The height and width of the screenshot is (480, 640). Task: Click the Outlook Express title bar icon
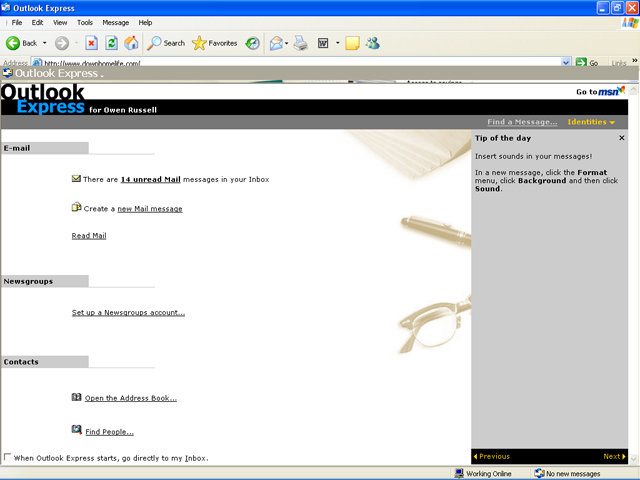tap(6, 8)
